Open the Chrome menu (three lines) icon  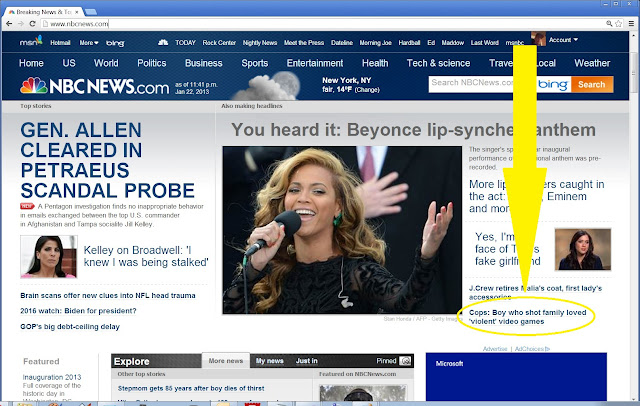[631, 24]
